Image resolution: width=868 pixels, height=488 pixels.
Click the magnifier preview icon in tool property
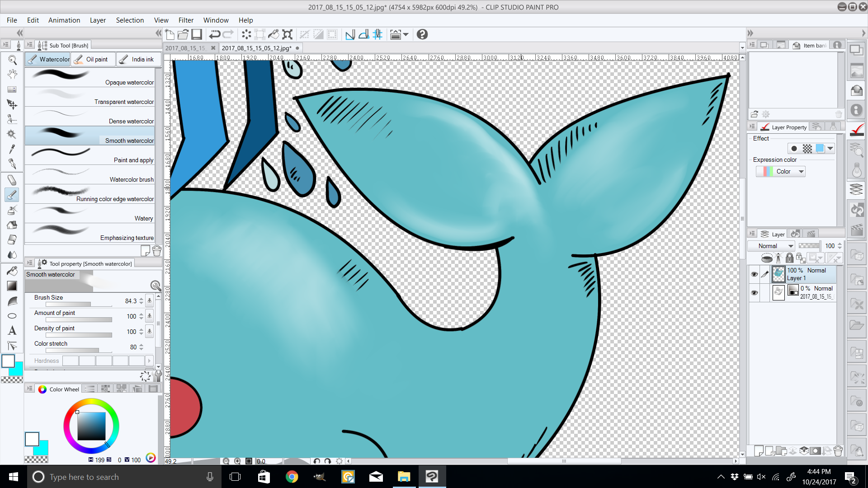[x=156, y=286]
